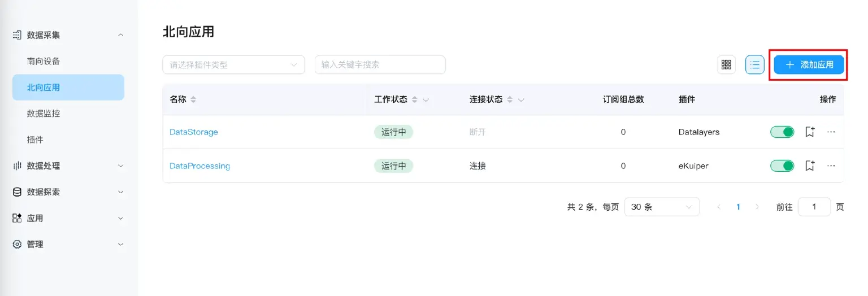Click the DataStorage subscription icon
Screen dimensions: 868x296
tap(810, 132)
